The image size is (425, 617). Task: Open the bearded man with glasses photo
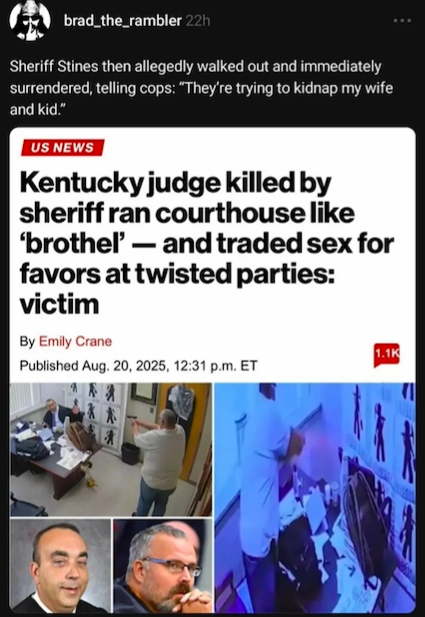coord(163,566)
